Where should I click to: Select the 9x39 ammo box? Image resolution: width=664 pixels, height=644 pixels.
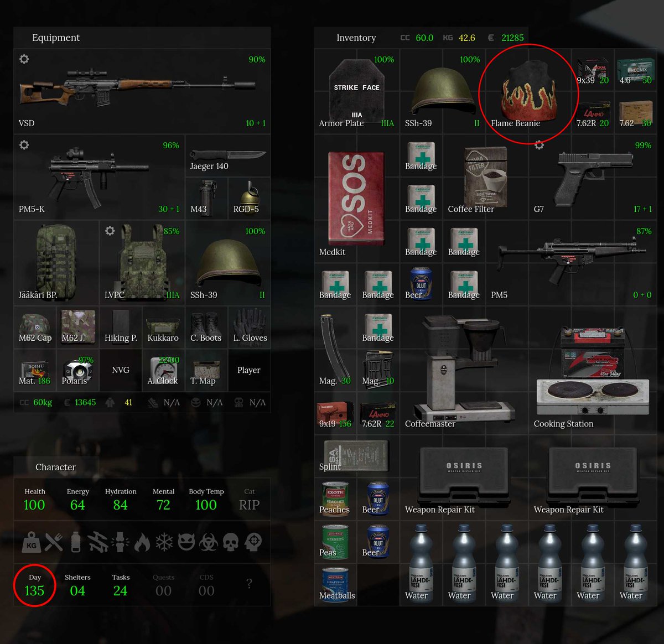point(593,70)
